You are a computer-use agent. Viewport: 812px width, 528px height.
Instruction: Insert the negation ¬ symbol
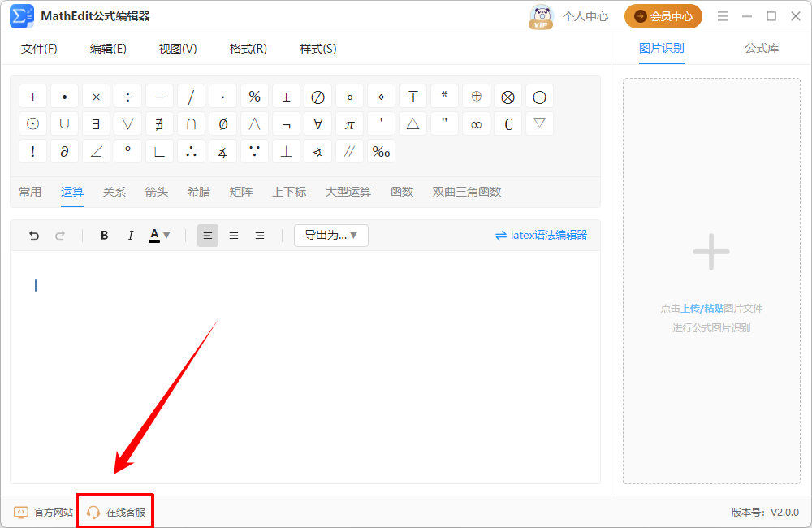tap(286, 123)
